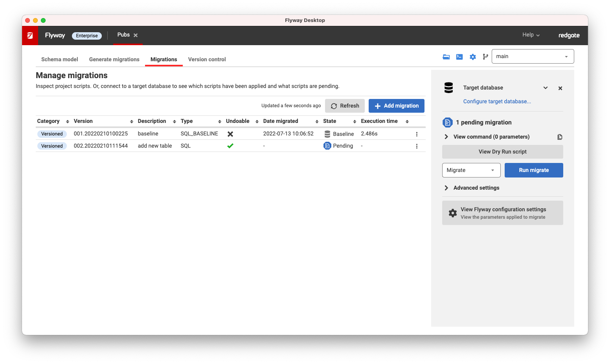
Task: Copy the migrate command to clipboard
Action: [560, 137]
